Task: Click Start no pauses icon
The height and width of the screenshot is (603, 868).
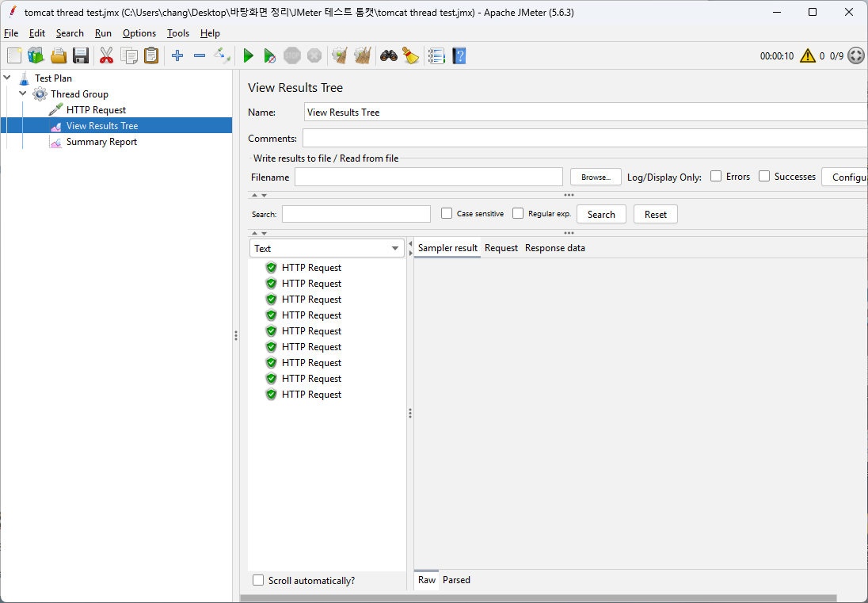Action: point(269,55)
